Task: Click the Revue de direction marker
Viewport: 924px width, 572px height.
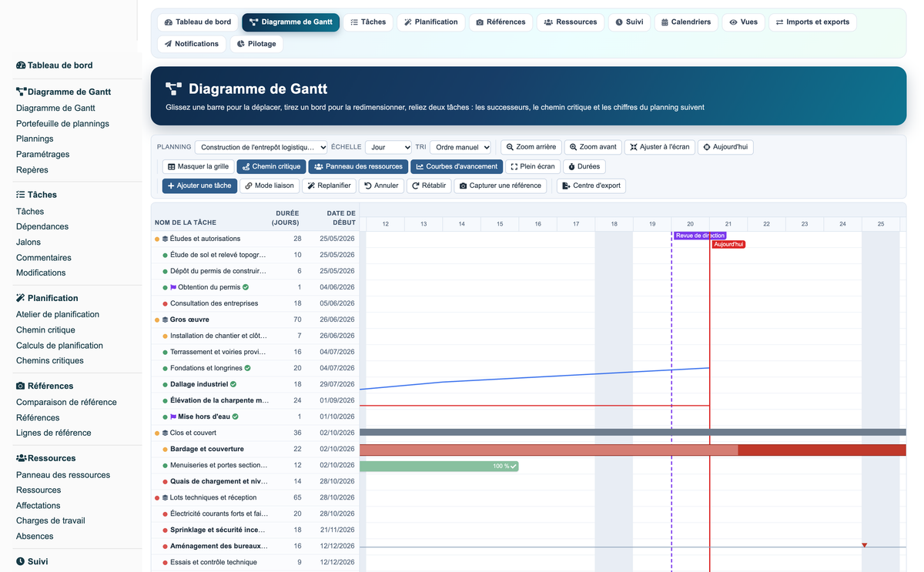Action: pyautogui.click(x=700, y=236)
